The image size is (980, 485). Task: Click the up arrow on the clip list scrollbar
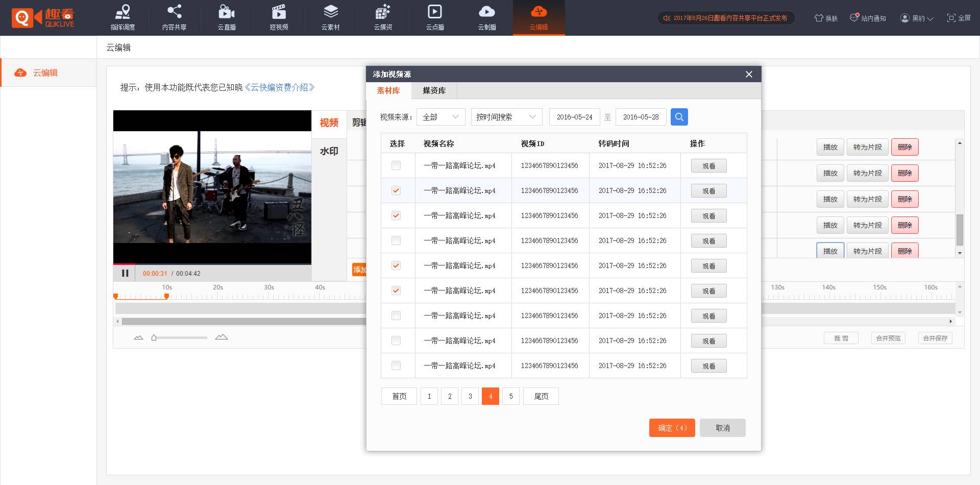[960, 143]
